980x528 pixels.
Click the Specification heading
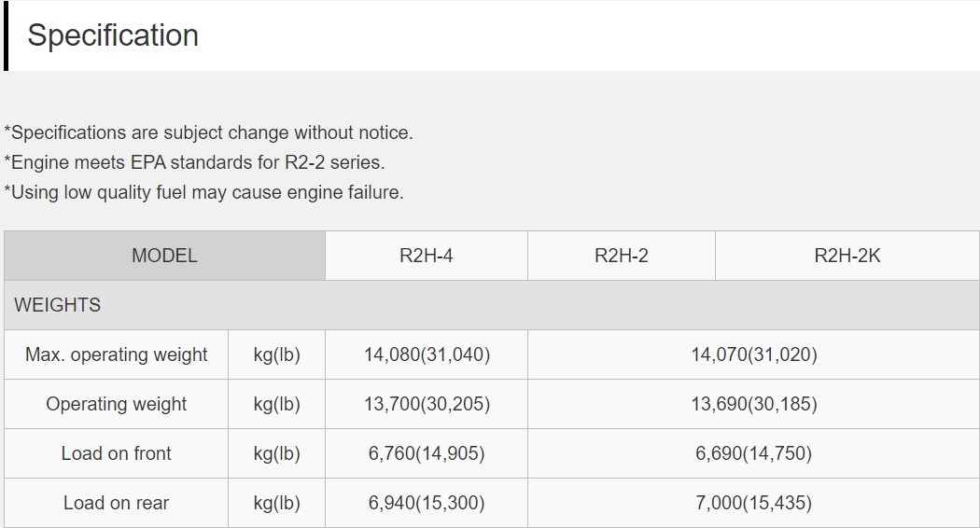coord(113,35)
